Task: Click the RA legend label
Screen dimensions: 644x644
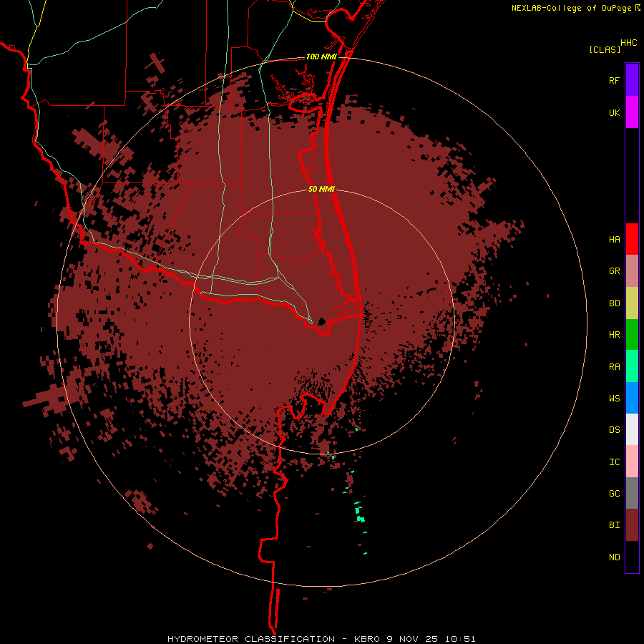Action: coord(614,367)
